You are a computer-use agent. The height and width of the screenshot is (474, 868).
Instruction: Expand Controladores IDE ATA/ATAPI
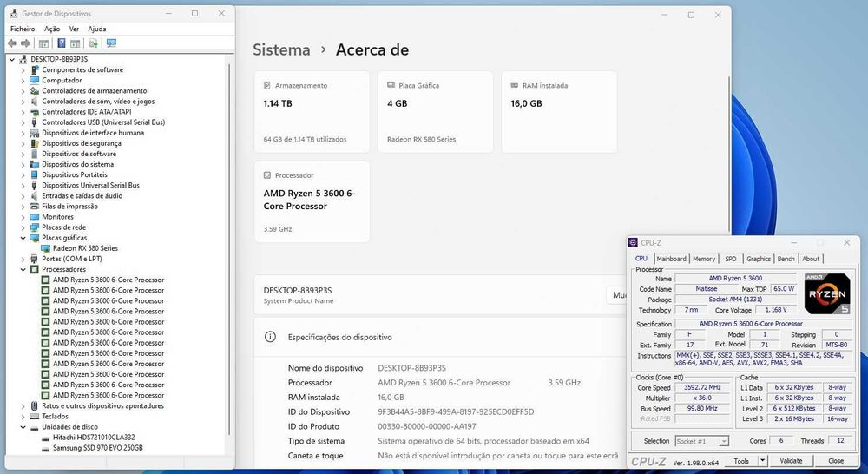(23, 112)
